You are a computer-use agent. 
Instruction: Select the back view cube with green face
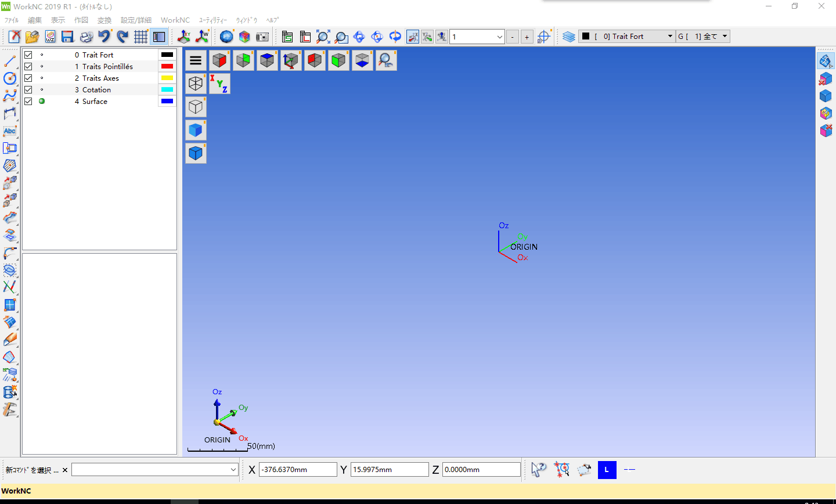tap(243, 60)
